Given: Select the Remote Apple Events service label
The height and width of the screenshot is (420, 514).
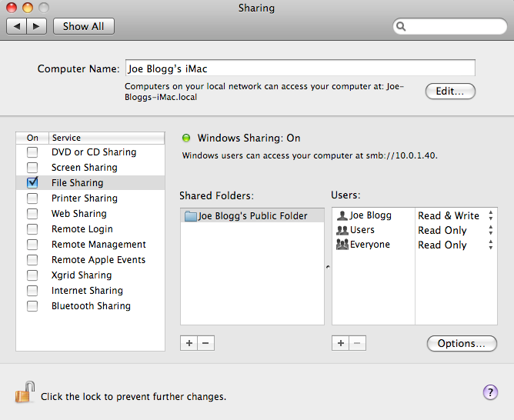Looking at the screenshot, I should (x=98, y=260).
